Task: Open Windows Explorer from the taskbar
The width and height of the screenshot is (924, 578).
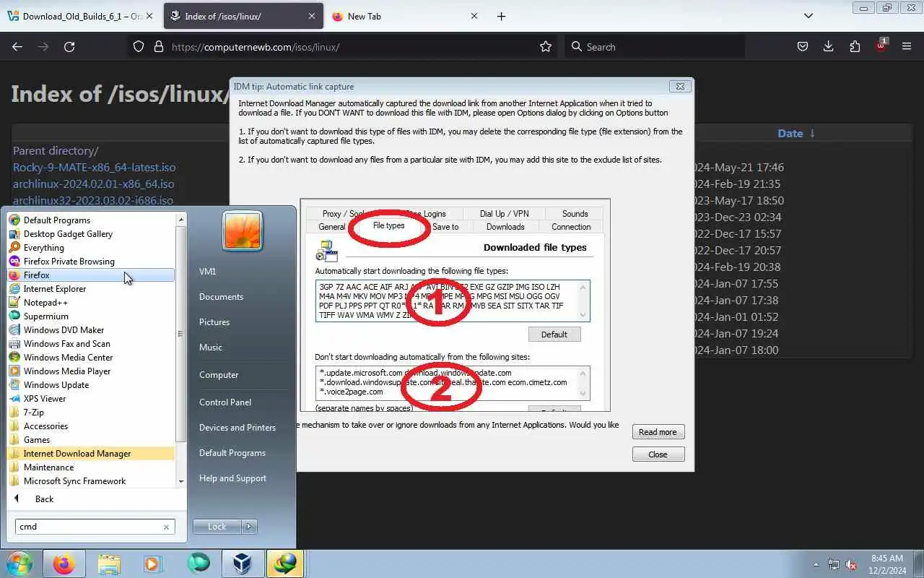Action: click(109, 564)
